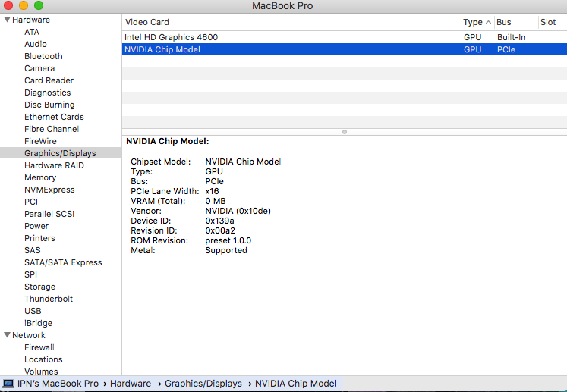Select Power in the sidebar
Image resolution: width=567 pixels, height=392 pixels.
(x=36, y=226)
